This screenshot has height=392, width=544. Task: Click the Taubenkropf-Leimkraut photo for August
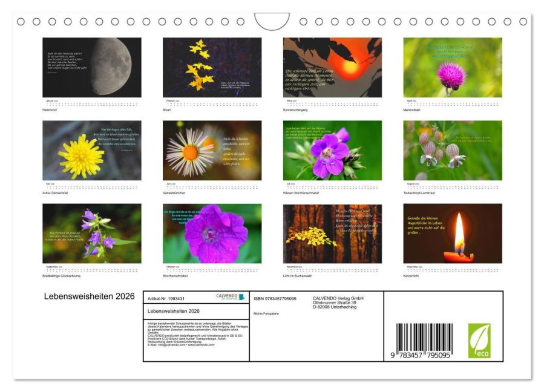click(453, 150)
